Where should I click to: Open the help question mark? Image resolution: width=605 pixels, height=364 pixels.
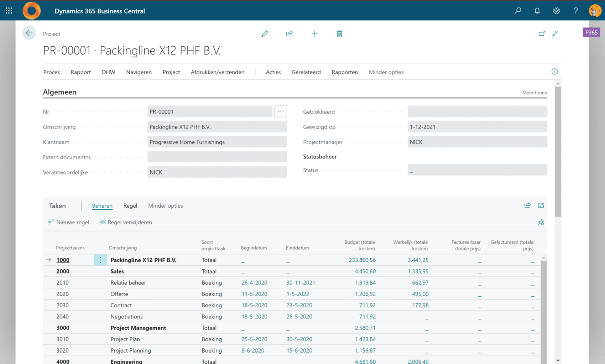[x=575, y=11]
